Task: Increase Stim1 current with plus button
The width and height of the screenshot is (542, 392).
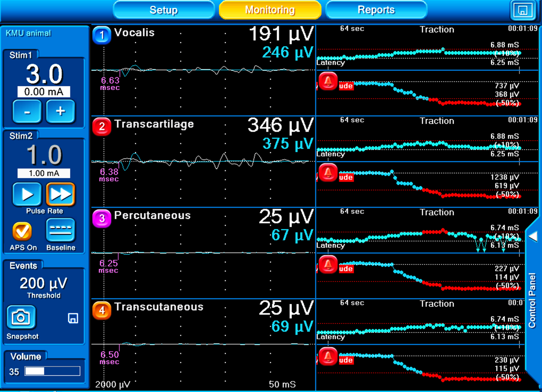Action: pos(60,111)
